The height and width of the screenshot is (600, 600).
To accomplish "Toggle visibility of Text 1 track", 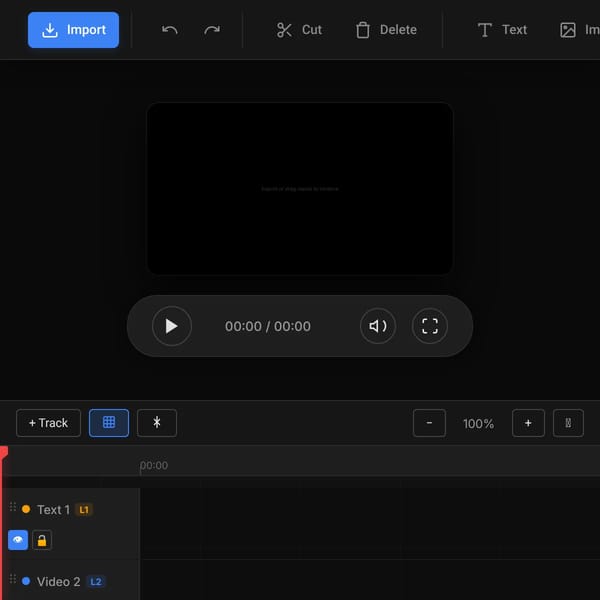I will 18,540.
